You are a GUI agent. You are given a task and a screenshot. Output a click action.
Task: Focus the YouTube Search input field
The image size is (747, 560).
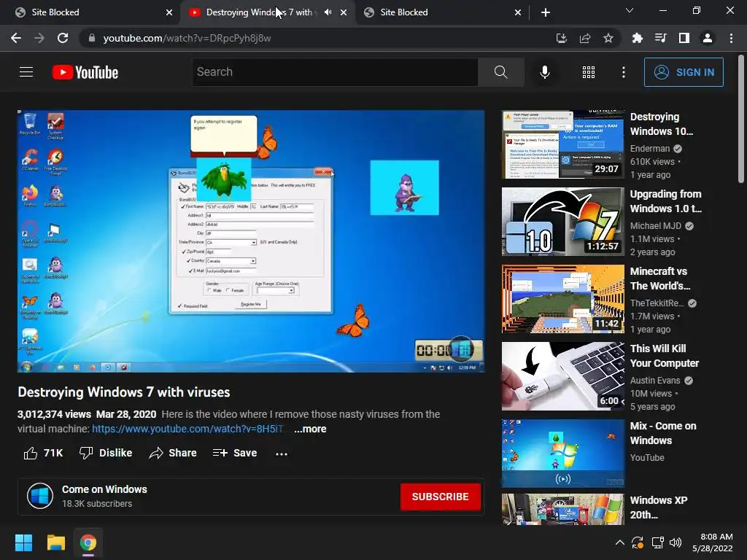pos(335,72)
